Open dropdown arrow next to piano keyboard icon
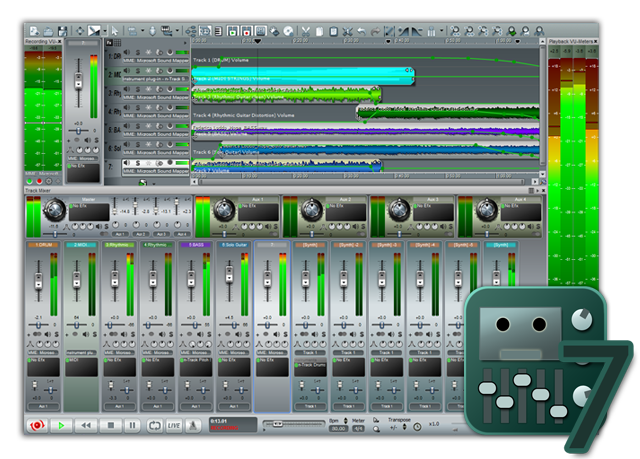The image size is (640, 459). [177, 31]
